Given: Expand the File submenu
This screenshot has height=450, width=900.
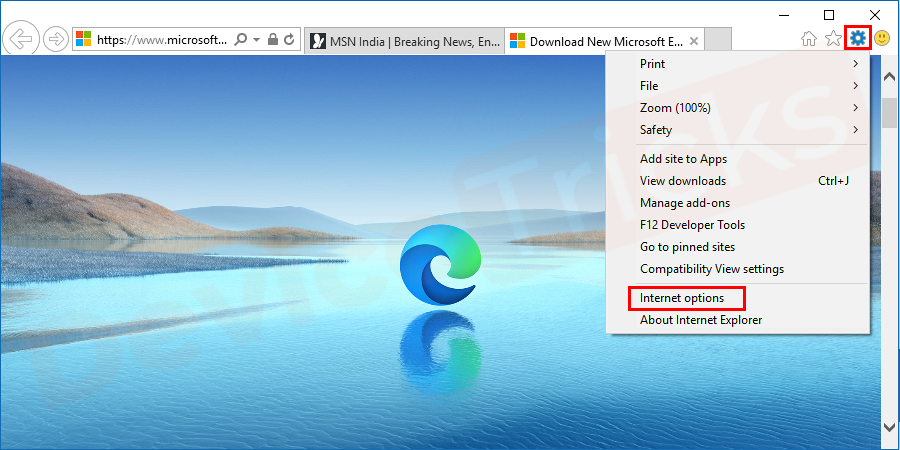Looking at the screenshot, I should [738, 86].
